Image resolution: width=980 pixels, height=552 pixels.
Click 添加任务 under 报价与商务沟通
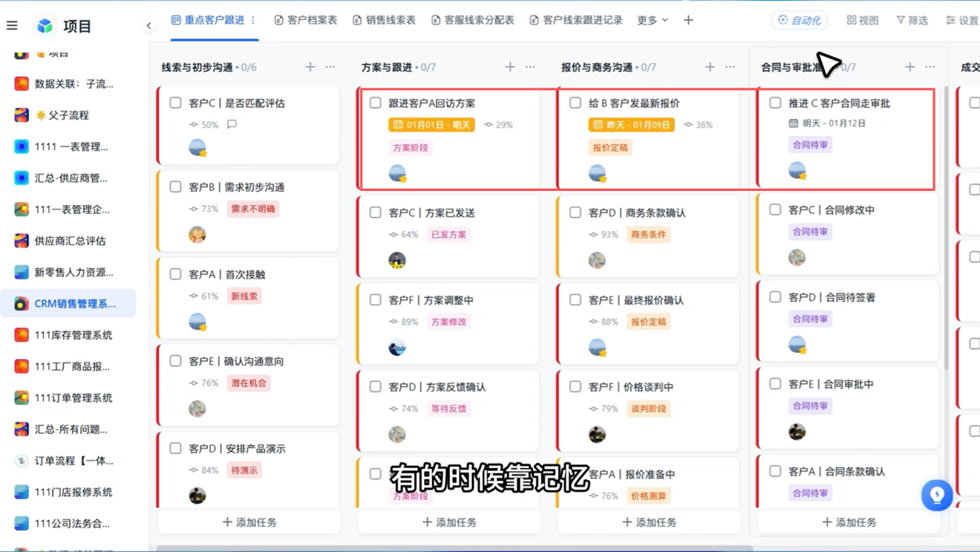tap(649, 522)
